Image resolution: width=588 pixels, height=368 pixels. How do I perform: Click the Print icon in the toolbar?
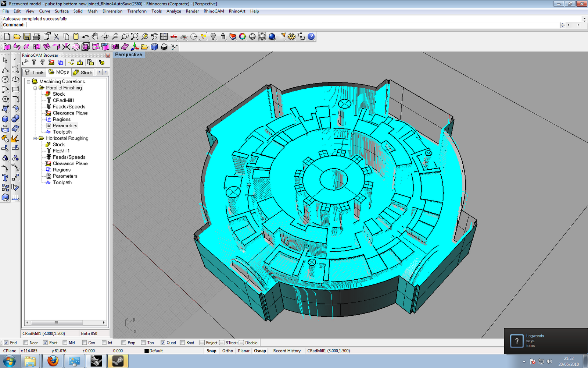click(x=37, y=36)
